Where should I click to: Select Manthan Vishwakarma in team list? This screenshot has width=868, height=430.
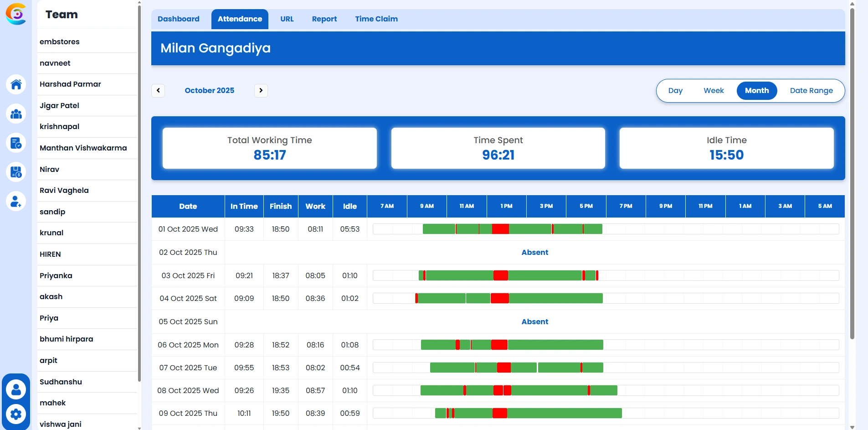pos(83,148)
